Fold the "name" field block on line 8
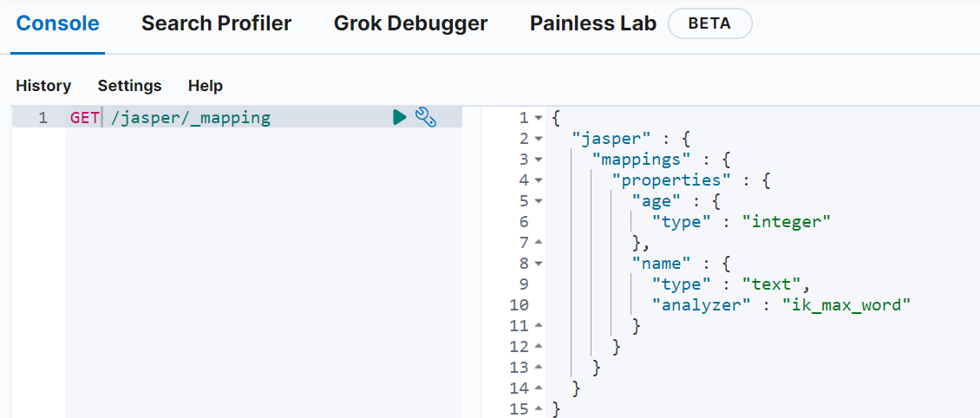 coord(539,264)
